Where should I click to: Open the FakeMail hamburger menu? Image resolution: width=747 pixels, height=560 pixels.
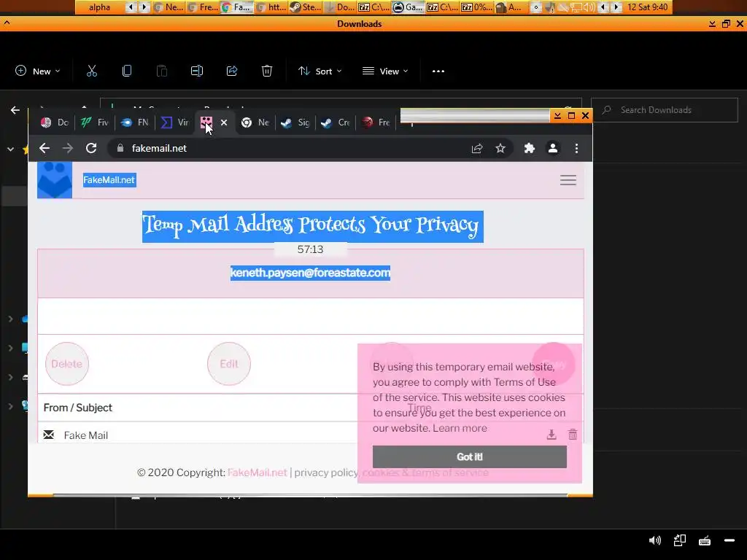click(568, 180)
